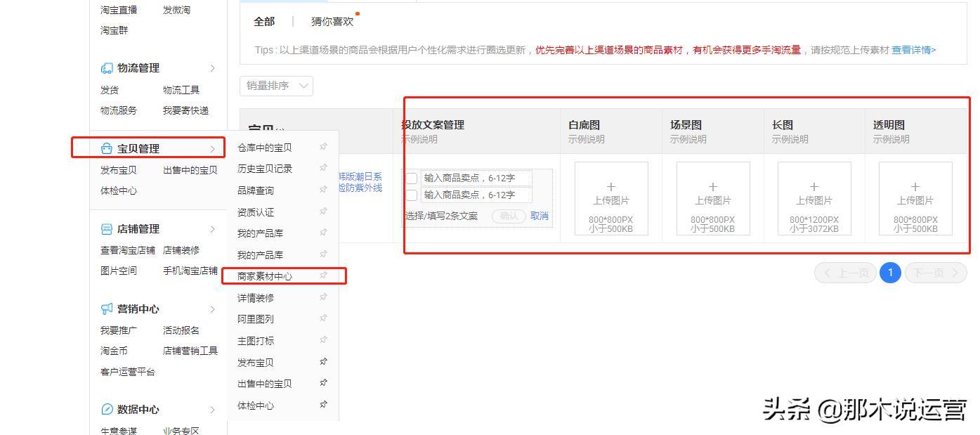Open the 发货 sidebar link
The height and width of the screenshot is (435, 980).
(x=110, y=90)
